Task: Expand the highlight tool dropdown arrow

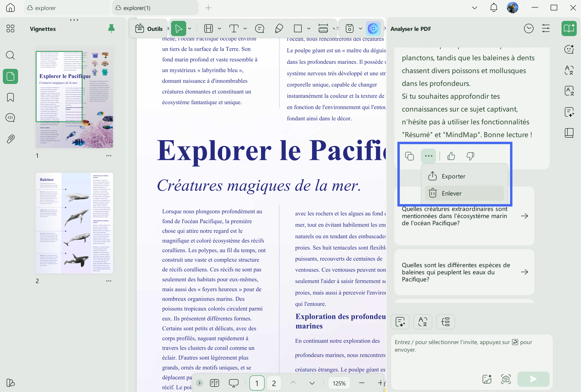Action: (x=219, y=29)
